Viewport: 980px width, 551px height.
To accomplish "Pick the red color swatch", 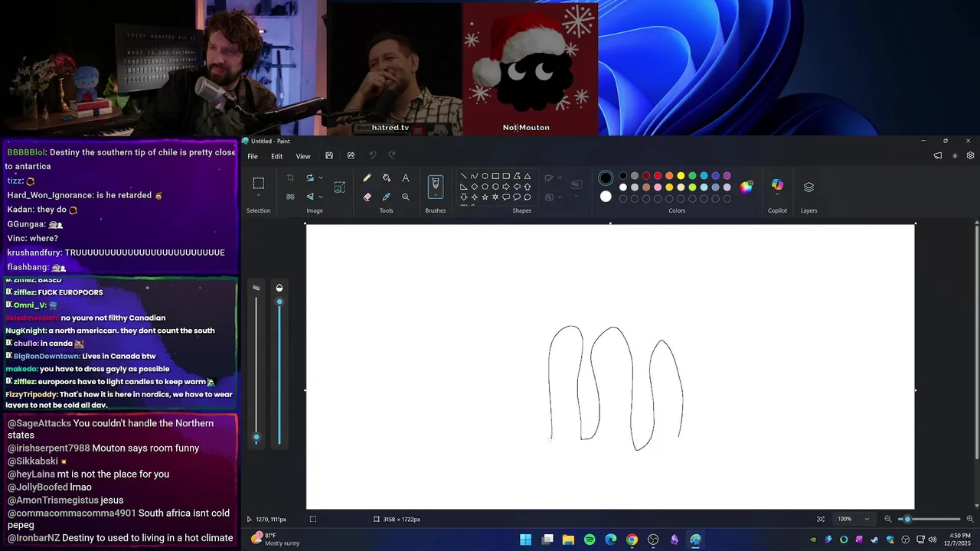I will (x=658, y=176).
